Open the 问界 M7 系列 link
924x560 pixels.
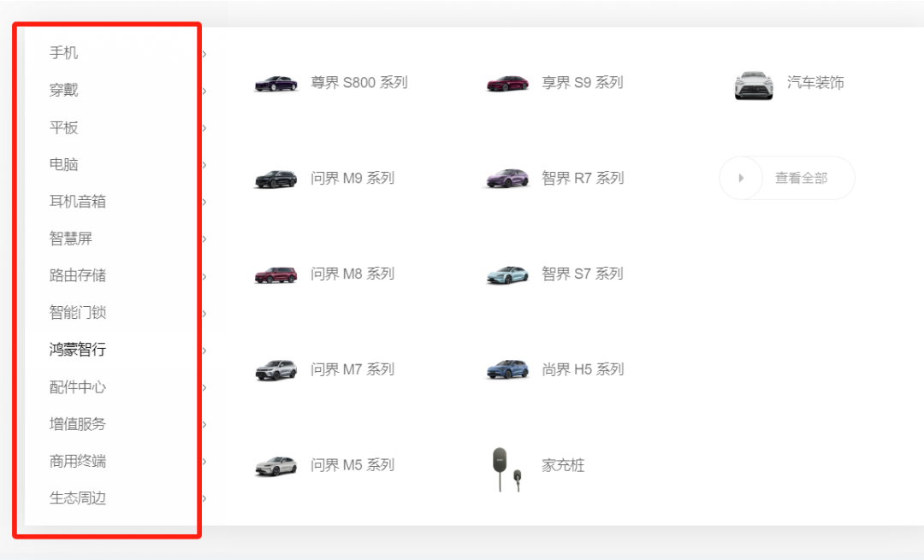pos(352,369)
